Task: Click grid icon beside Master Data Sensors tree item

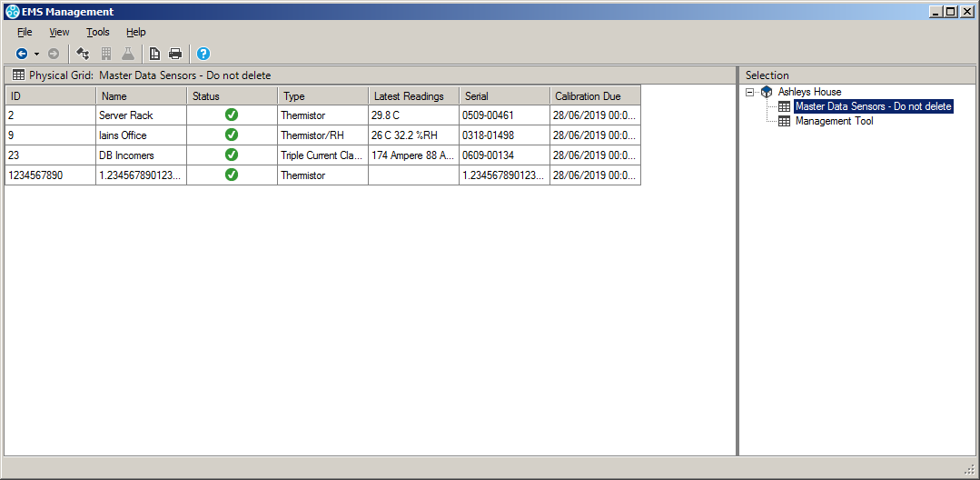Action: [784, 107]
